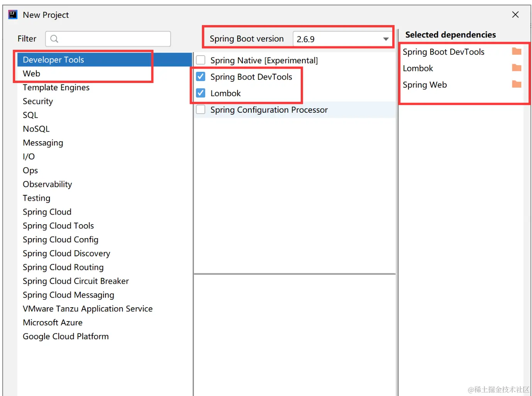Enable Spring Native [Experimental] checkbox
This screenshot has width=532, height=396.
point(201,60)
